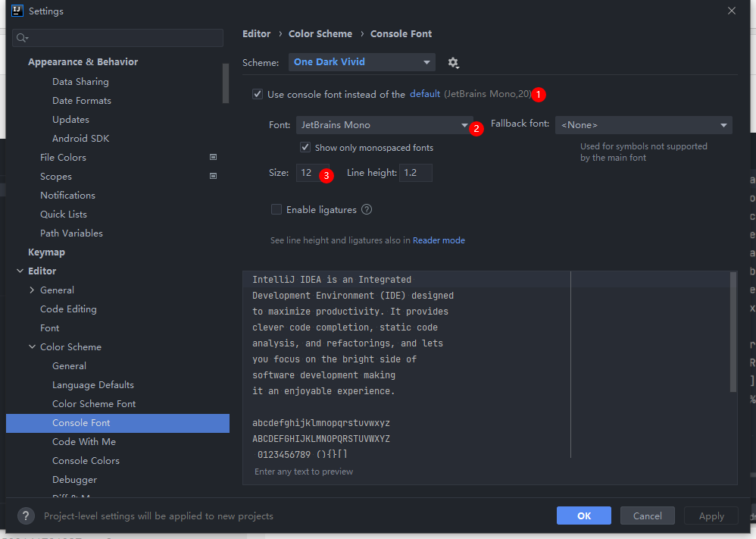Click the help question mark button

tap(26, 515)
